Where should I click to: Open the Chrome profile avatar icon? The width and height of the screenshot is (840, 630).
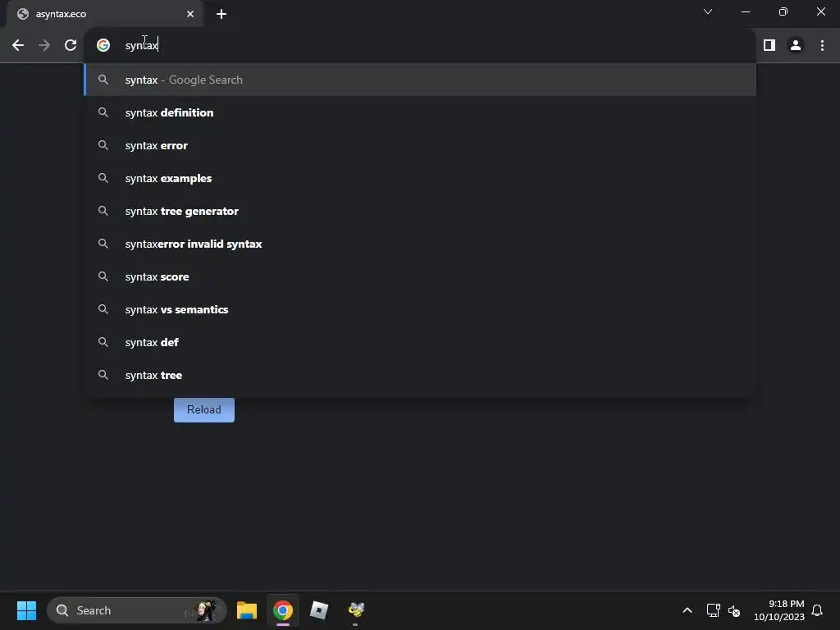pos(796,46)
